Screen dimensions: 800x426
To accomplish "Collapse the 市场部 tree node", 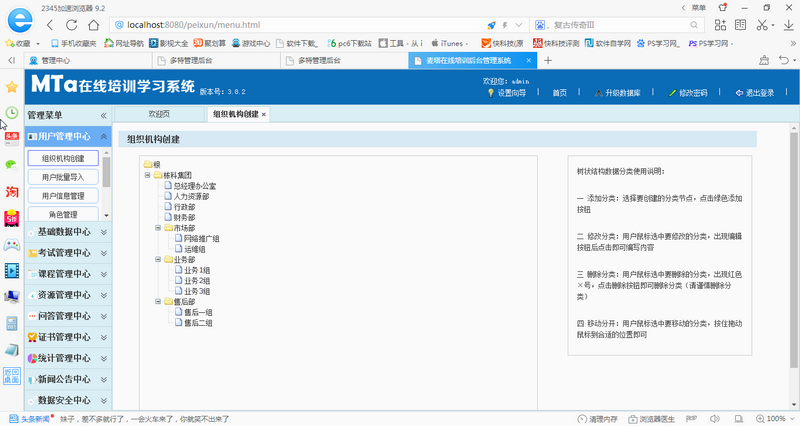I will pyautogui.click(x=158, y=228).
